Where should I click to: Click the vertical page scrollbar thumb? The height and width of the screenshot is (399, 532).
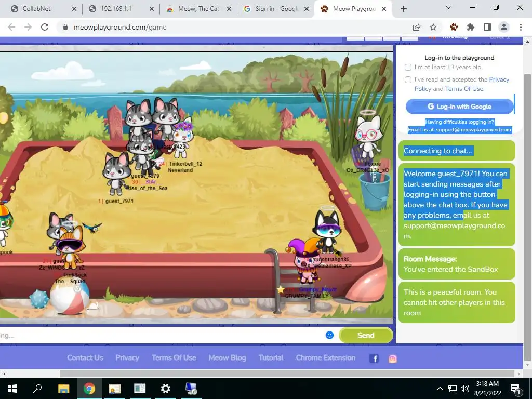click(527, 217)
